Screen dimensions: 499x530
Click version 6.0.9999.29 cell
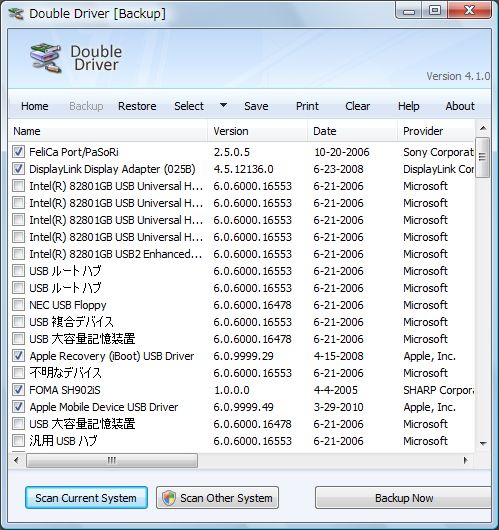pyautogui.click(x=243, y=356)
